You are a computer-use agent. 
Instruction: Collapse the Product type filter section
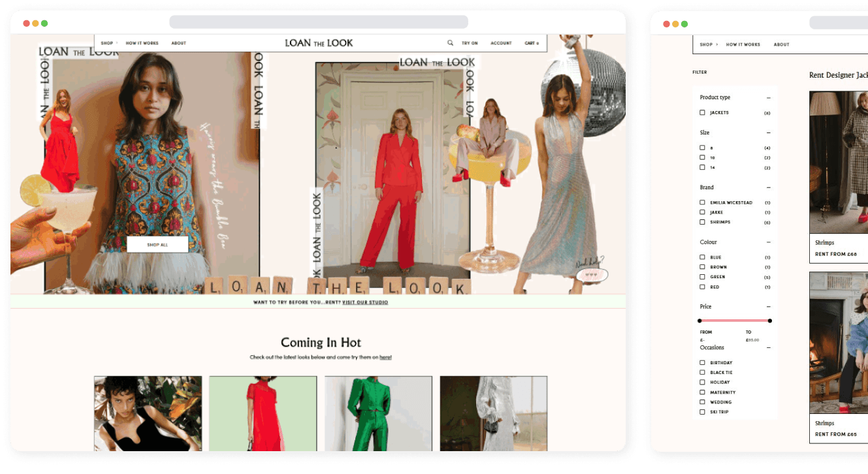coord(769,97)
